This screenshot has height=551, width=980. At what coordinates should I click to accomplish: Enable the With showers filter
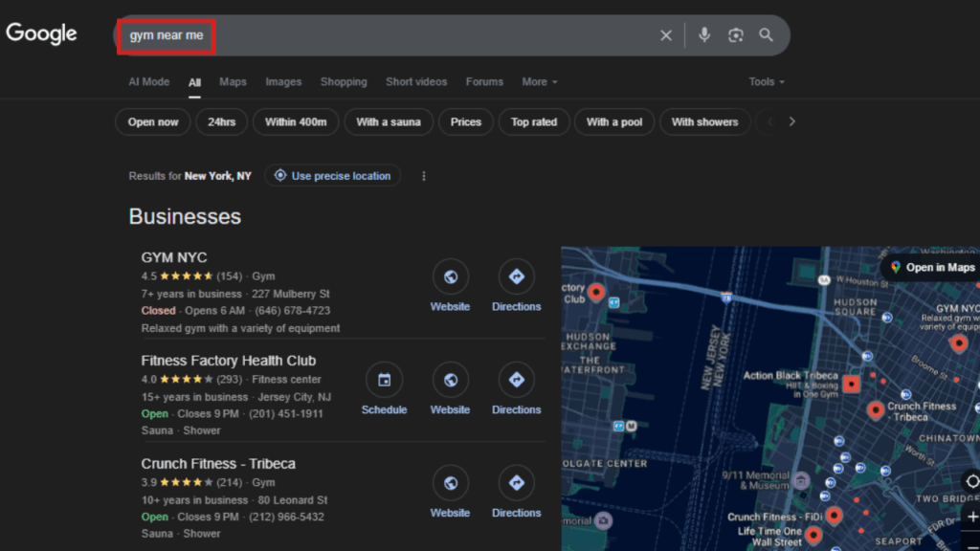(x=704, y=121)
